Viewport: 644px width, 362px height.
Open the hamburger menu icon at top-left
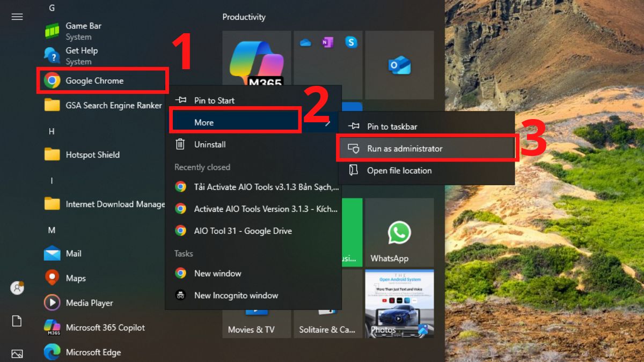coord(17,17)
